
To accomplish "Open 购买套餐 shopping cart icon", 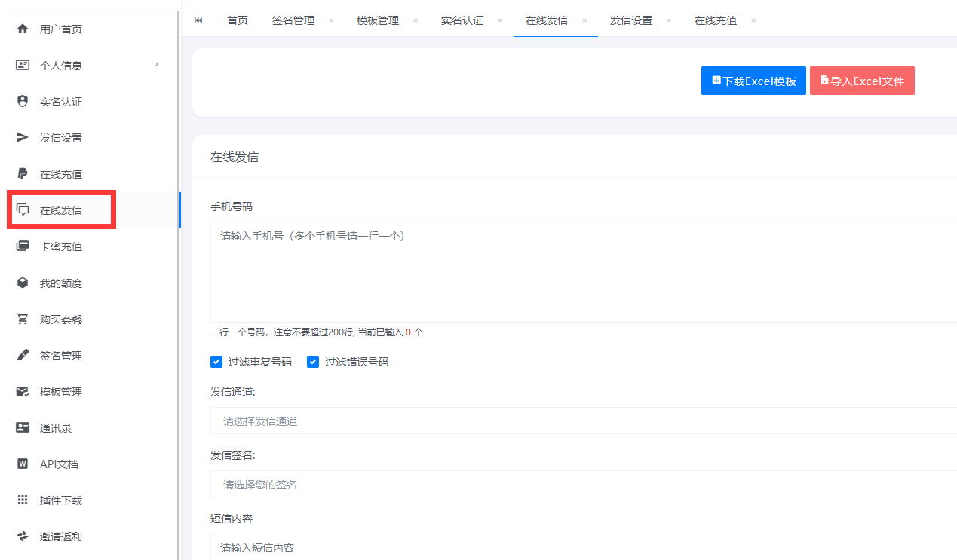I will coord(23,320).
